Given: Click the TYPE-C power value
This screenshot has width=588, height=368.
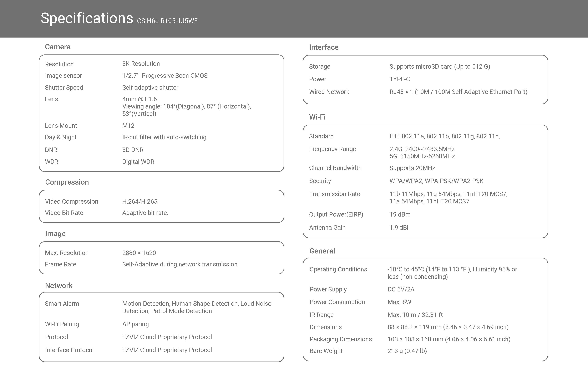Looking at the screenshot, I should (399, 79).
